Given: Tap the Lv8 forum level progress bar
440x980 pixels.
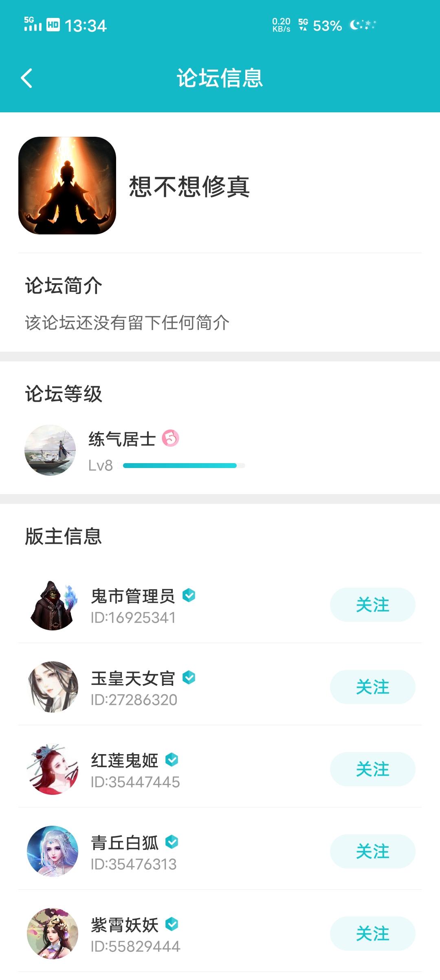Looking at the screenshot, I should (184, 466).
